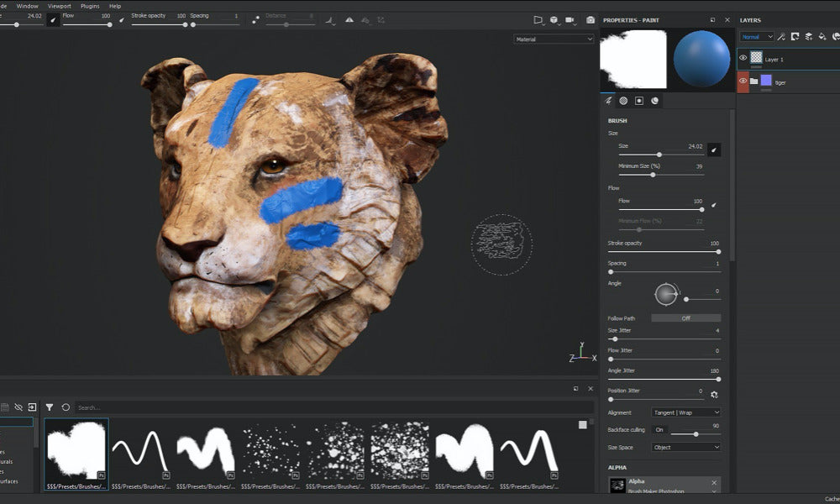This screenshot has height=504, width=840.
Task: Click the refresh icon next to shelf search
Action: tap(66, 406)
